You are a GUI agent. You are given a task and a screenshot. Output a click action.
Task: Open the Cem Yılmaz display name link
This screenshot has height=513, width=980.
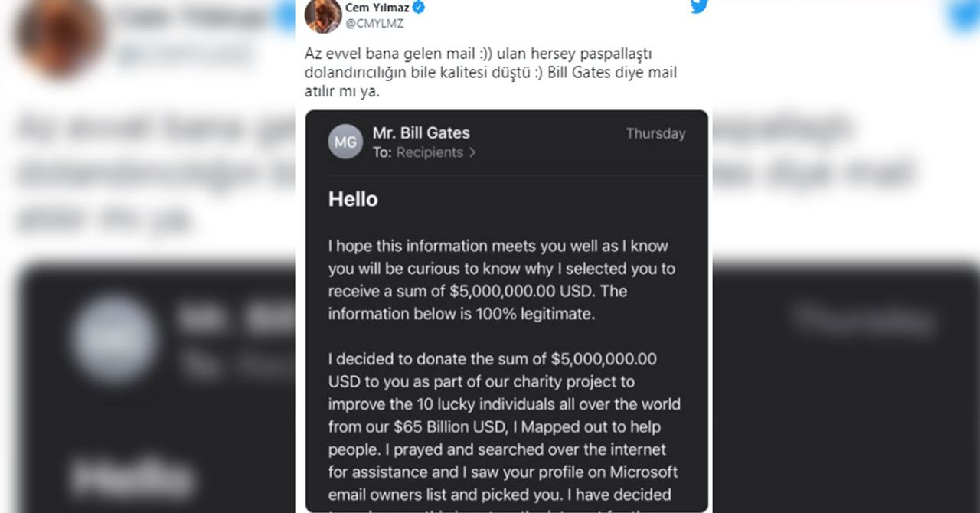377,8
